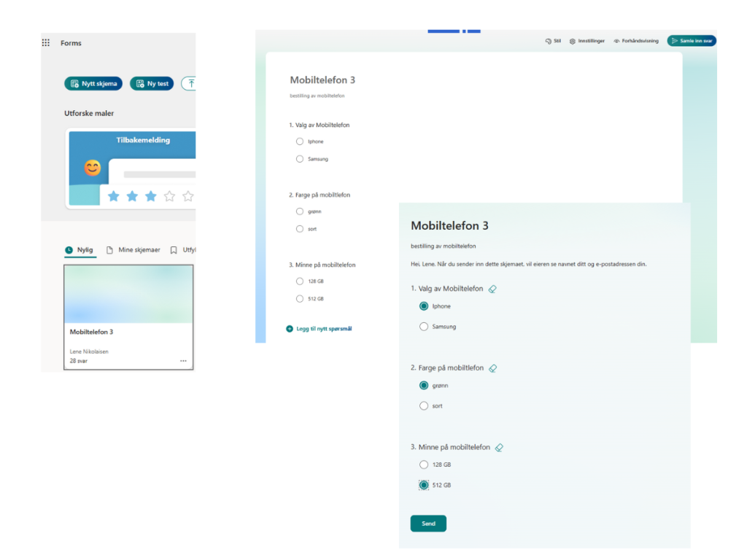Viewport: 747px width, 560px height.
Task: Open the Mobiltelefon 3 form thumbnail
Action: (128, 295)
